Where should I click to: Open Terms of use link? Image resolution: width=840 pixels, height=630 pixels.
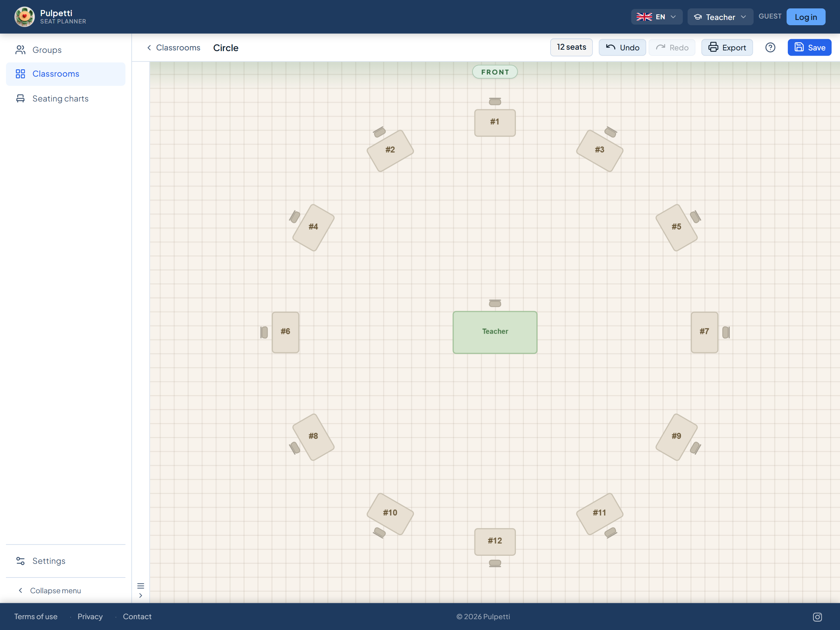click(36, 616)
